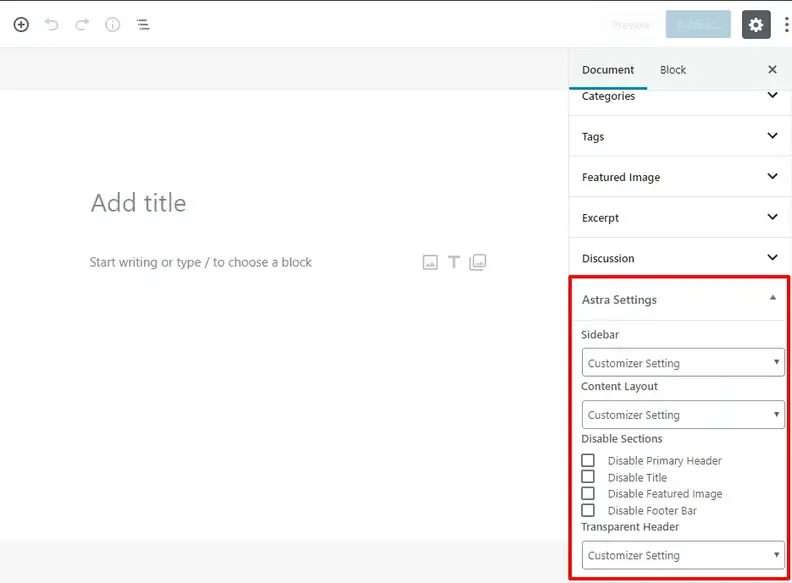Click the Disable Sections label

click(622, 439)
